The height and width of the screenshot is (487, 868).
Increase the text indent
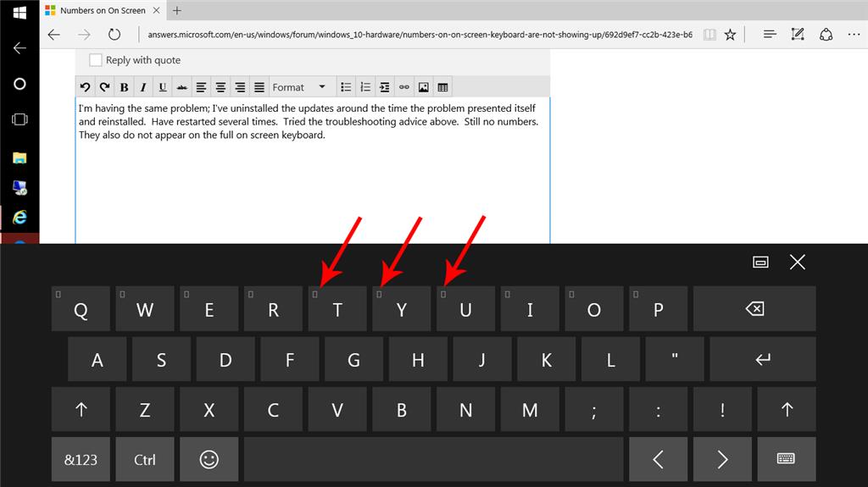pos(384,87)
